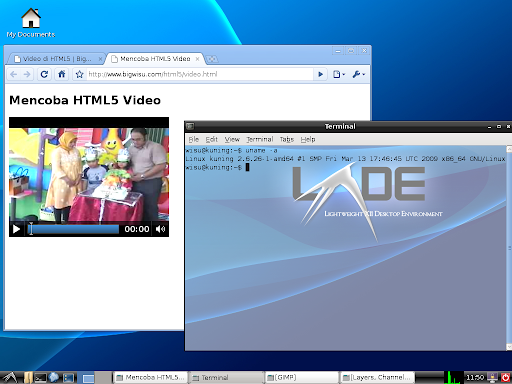Click the CPU usage monitor in panel
This screenshot has width=512, height=384.
[454, 378]
